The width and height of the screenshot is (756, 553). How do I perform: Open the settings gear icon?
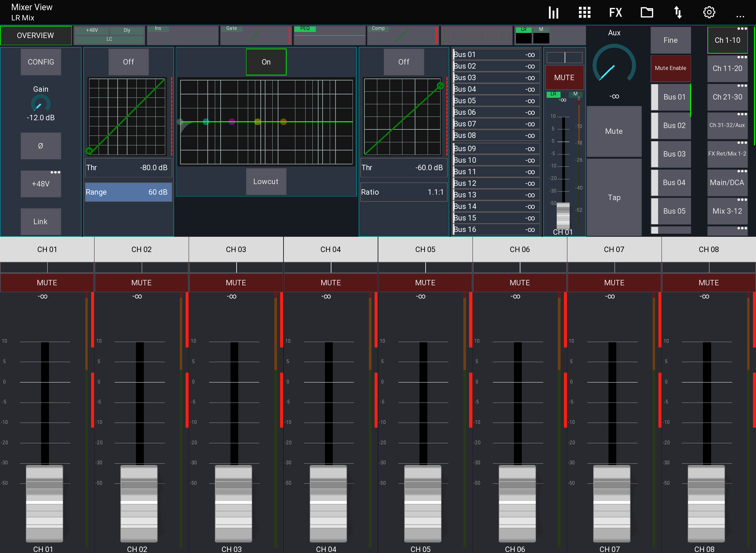coord(709,13)
